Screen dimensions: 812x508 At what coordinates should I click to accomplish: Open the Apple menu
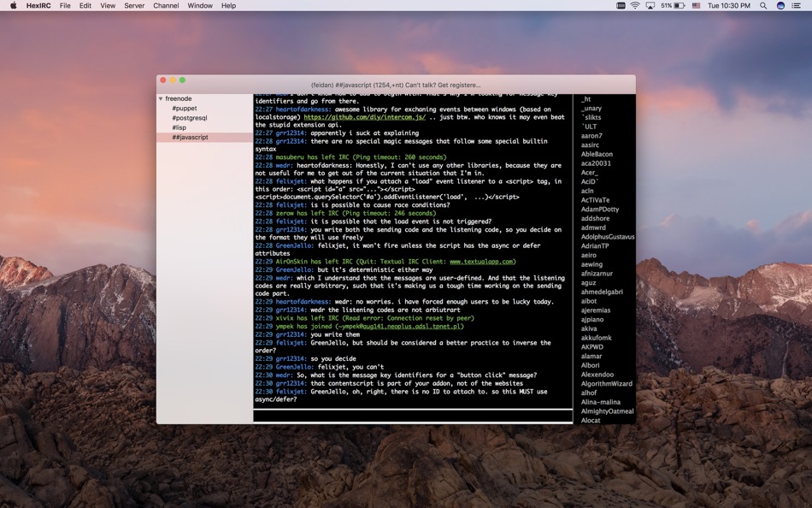(x=14, y=6)
